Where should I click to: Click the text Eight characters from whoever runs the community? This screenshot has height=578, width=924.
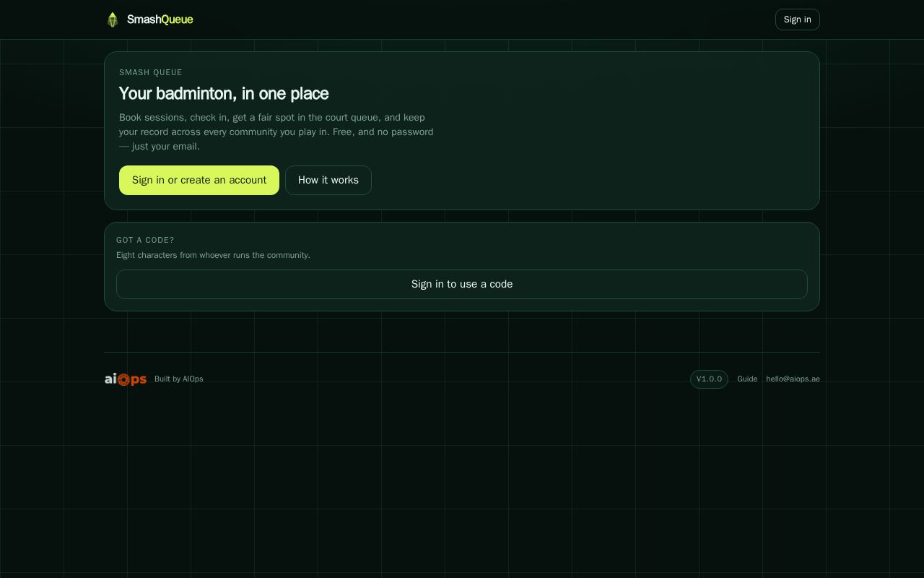click(x=213, y=255)
